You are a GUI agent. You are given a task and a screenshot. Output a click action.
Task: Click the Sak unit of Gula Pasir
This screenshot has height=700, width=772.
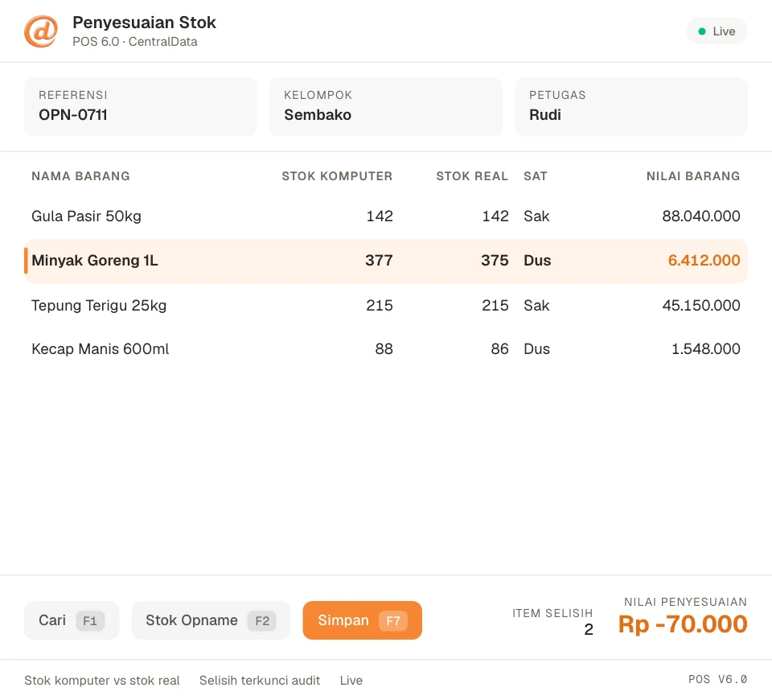(536, 216)
